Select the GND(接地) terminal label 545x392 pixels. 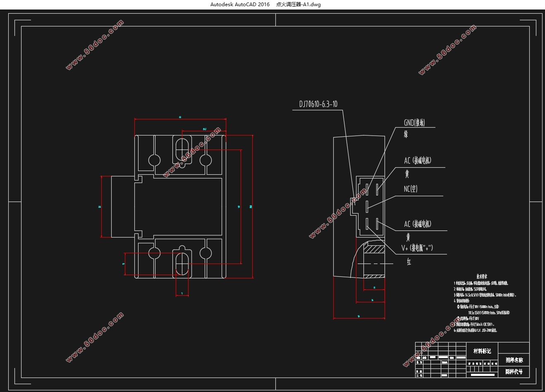point(414,123)
